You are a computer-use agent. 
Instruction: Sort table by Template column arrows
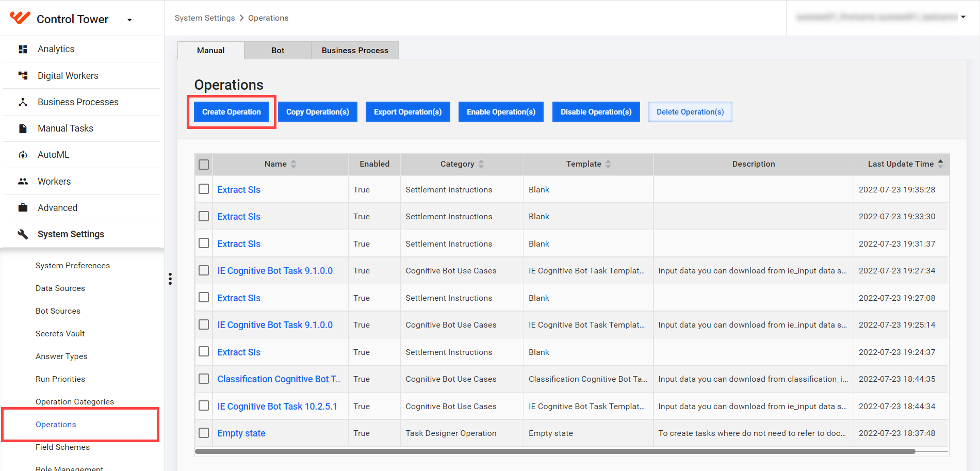[x=608, y=164]
